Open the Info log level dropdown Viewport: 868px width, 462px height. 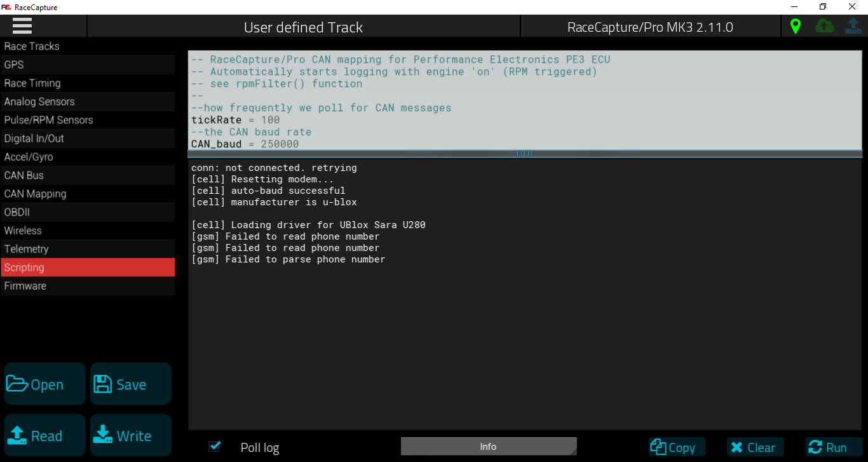coord(489,447)
